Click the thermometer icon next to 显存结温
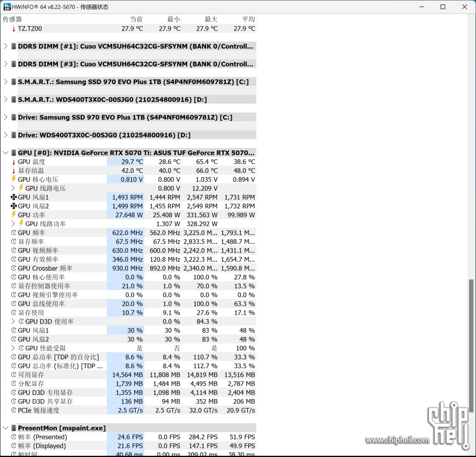Image resolution: width=476 pixels, height=457 pixels. 14,170
